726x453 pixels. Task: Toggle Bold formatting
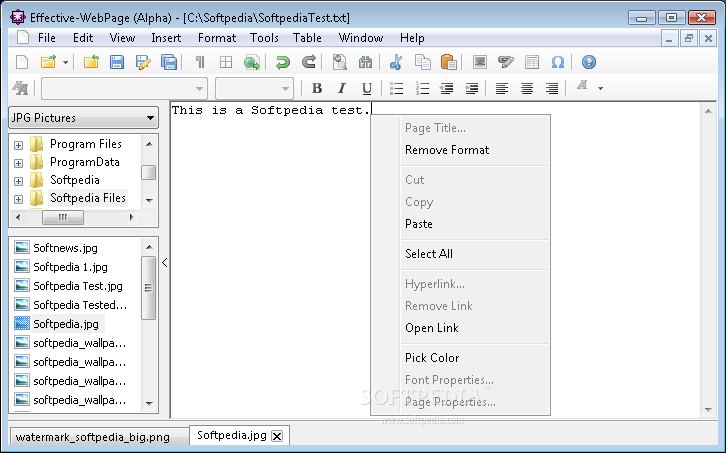[x=317, y=88]
